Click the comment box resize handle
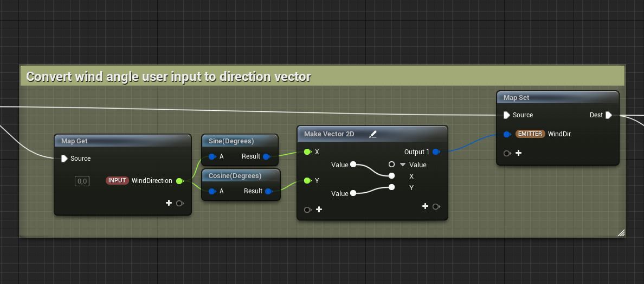644x284 pixels. [x=621, y=233]
